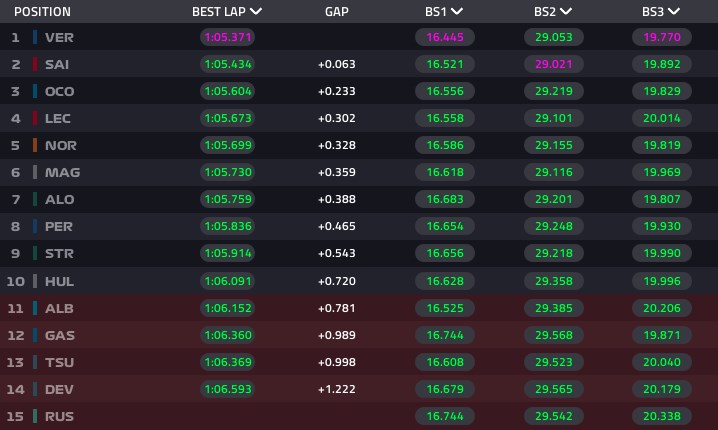Click GAS's BS3 time 19.871

660,335
